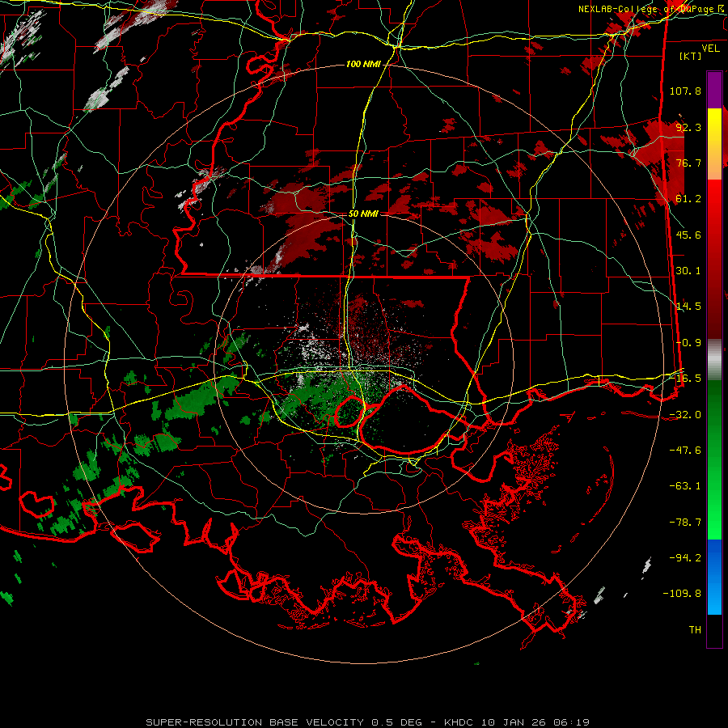Click the -16.5 velocity scale value
Screen dimensions: 728x728
click(685, 379)
